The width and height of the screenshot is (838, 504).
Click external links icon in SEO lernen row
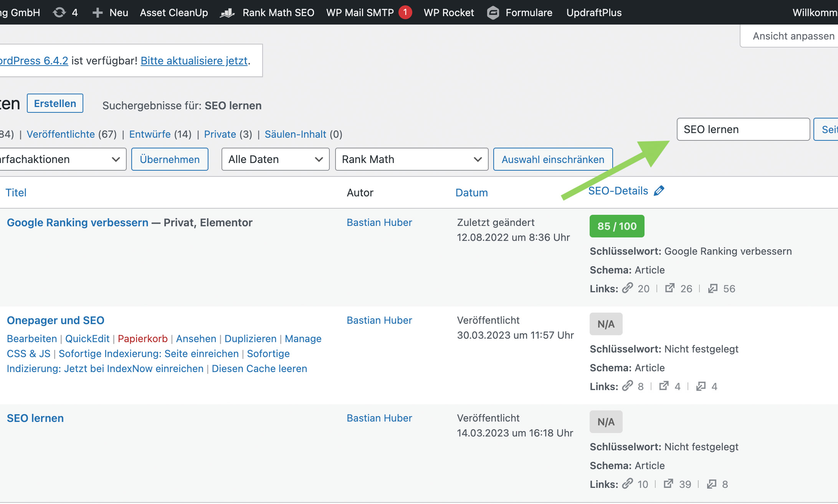(x=669, y=484)
